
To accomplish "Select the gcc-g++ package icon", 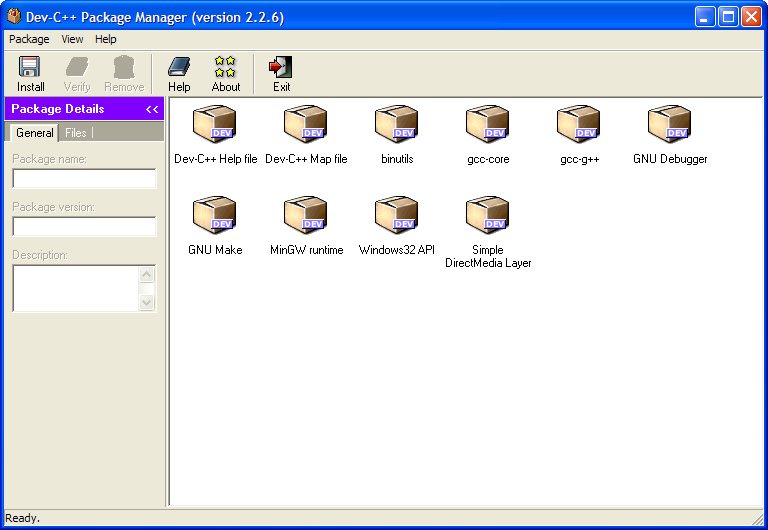I will 579,124.
